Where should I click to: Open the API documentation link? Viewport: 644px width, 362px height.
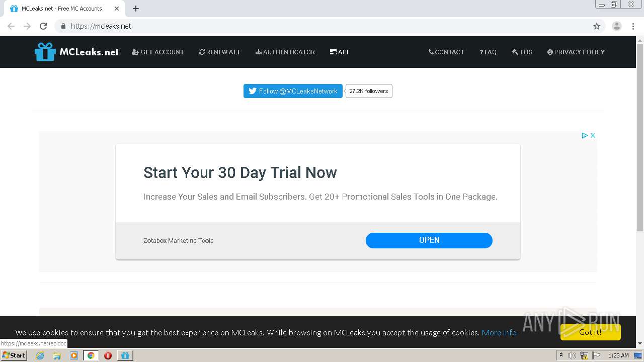coord(339,52)
